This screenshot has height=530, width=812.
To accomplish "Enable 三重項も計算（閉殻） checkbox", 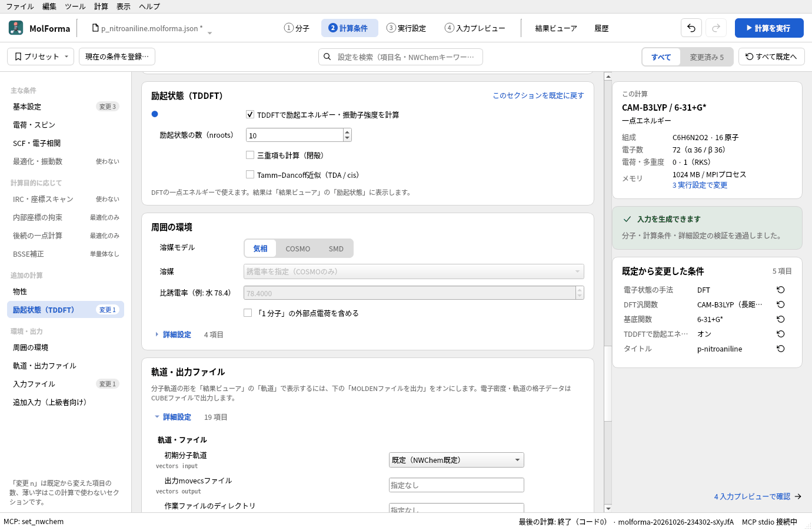I will point(250,155).
